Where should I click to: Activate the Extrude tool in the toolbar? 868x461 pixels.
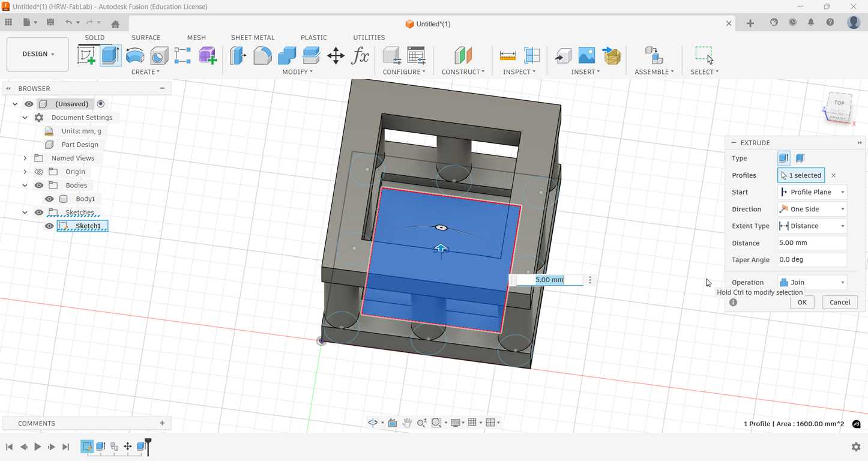(x=110, y=56)
